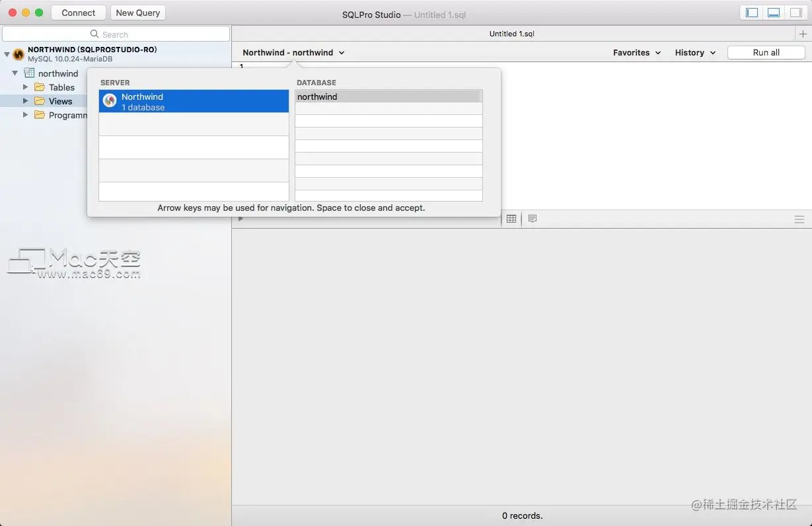Click the Connect button

click(x=79, y=13)
